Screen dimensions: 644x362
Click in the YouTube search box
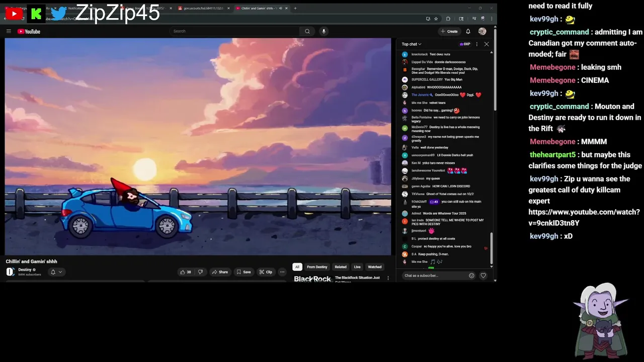coord(234,31)
